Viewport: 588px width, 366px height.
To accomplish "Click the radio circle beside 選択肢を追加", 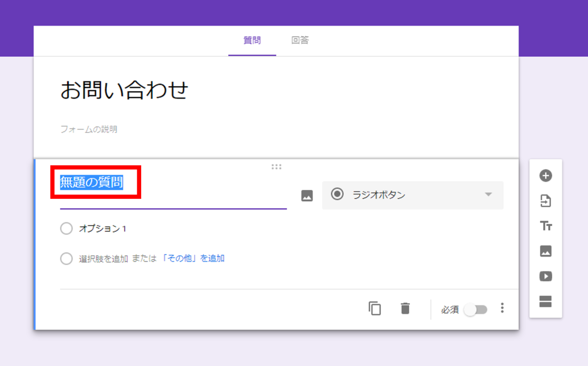I will coord(66,259).
